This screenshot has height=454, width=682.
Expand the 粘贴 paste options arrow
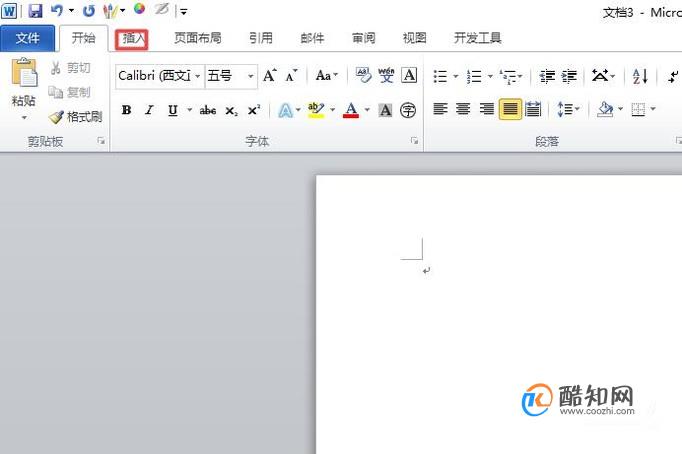(24, 117)
